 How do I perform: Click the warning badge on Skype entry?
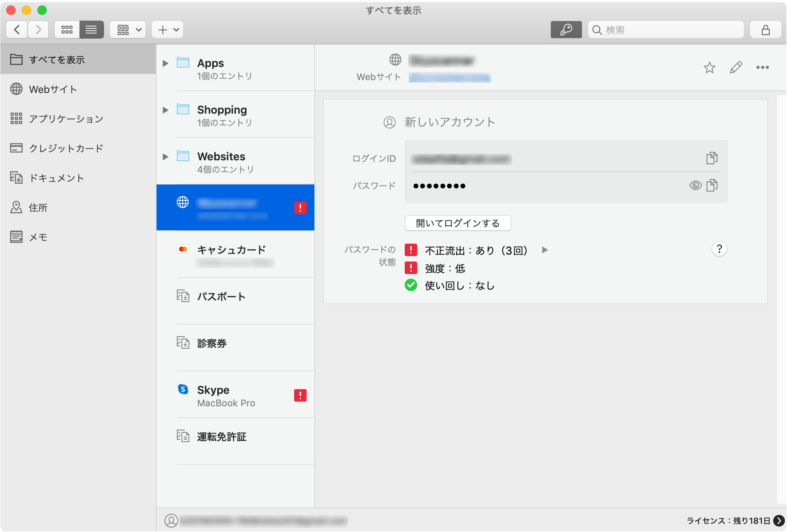pyautogui.click(x=300, y=395)
